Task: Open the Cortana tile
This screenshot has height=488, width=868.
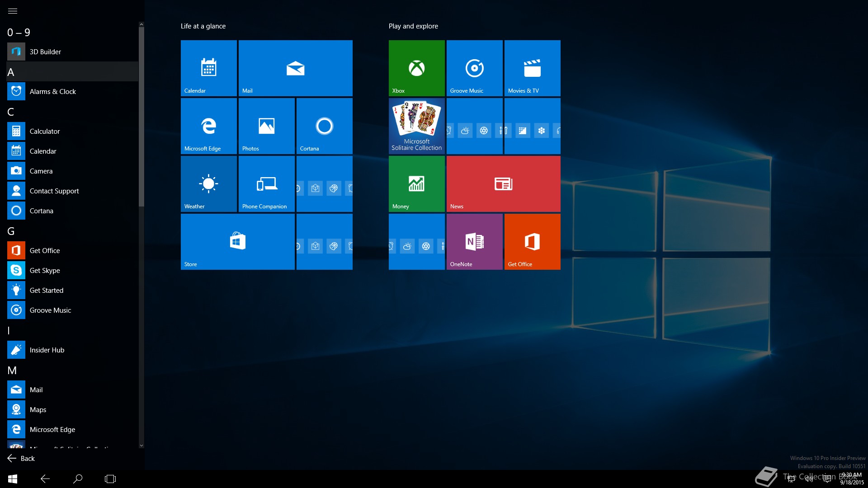Action: coord(325,126)
